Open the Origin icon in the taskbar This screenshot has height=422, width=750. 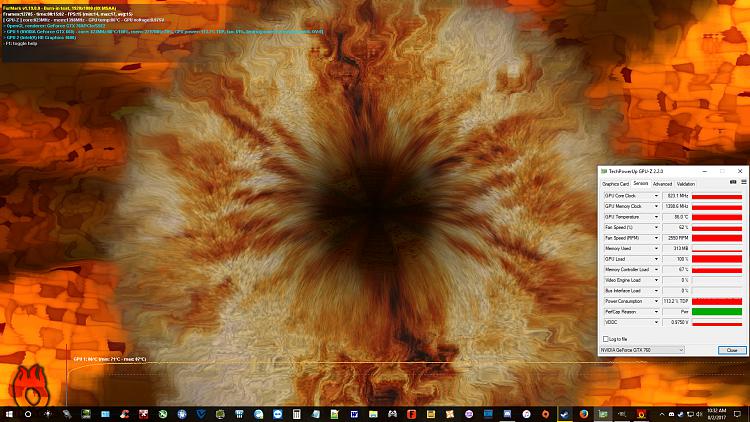545,414
